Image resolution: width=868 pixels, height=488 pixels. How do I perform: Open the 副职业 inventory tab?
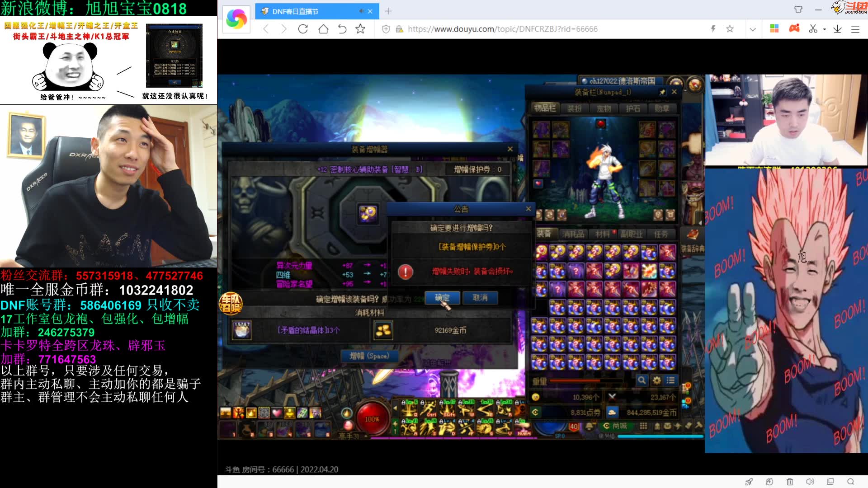(631, 234)
